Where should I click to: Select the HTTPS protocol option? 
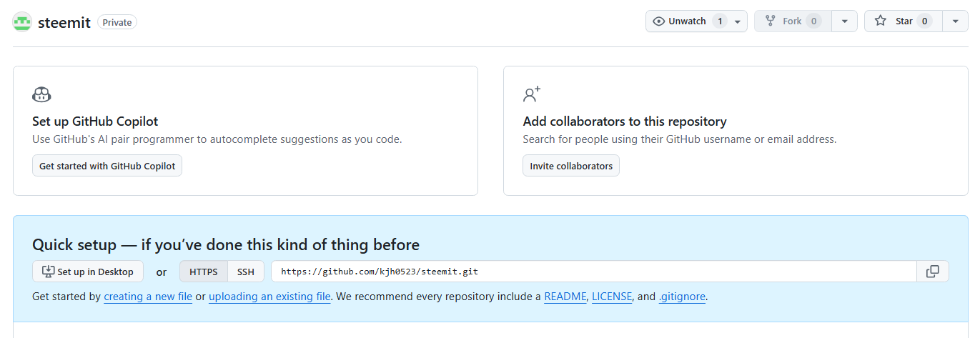point(204,272)
